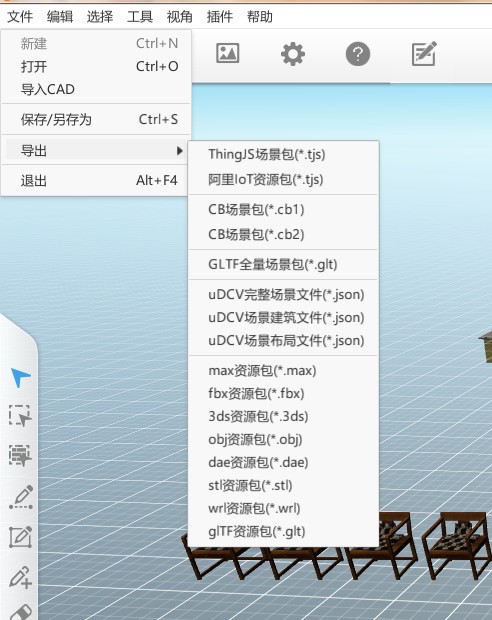This screenshot has height=620, width=492.
Task: Click the question mark help icon
Action: click(358, 54)
